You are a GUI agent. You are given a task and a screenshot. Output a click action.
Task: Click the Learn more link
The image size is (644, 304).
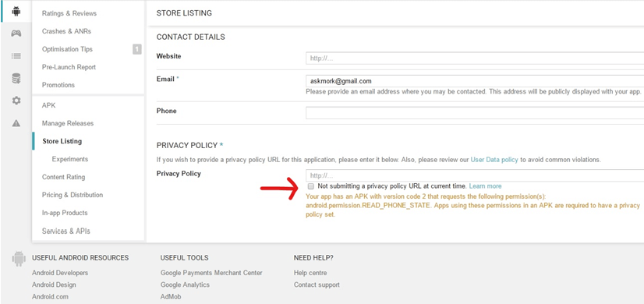(485, 186)
